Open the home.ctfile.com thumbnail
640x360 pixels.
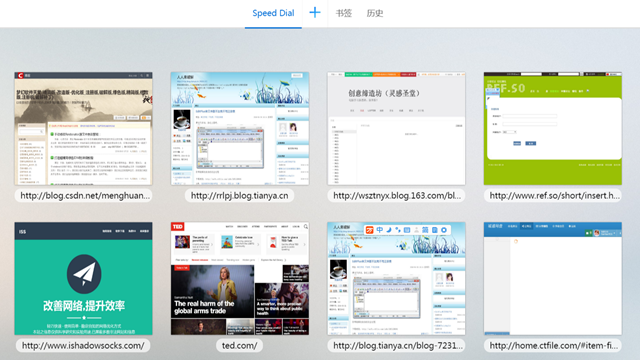pos(553,279)
